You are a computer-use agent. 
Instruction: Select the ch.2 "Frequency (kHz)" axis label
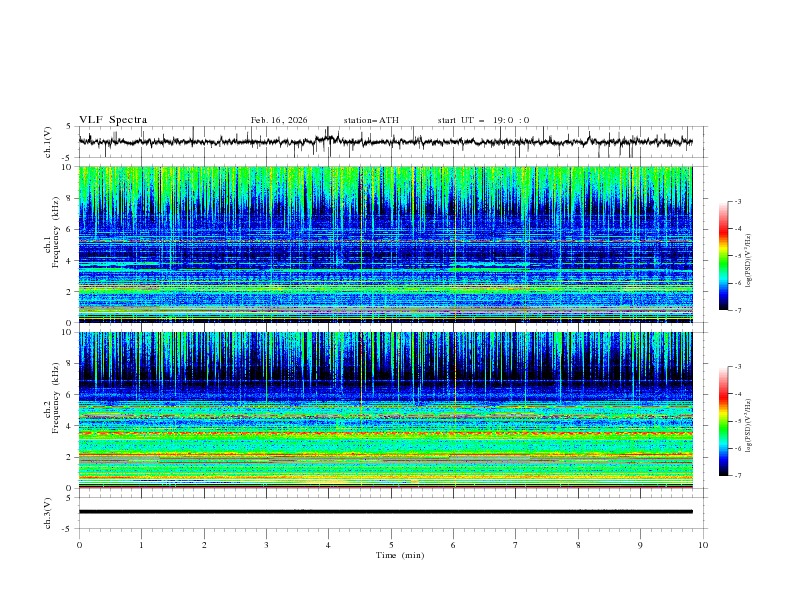click(x=56, y=397)
